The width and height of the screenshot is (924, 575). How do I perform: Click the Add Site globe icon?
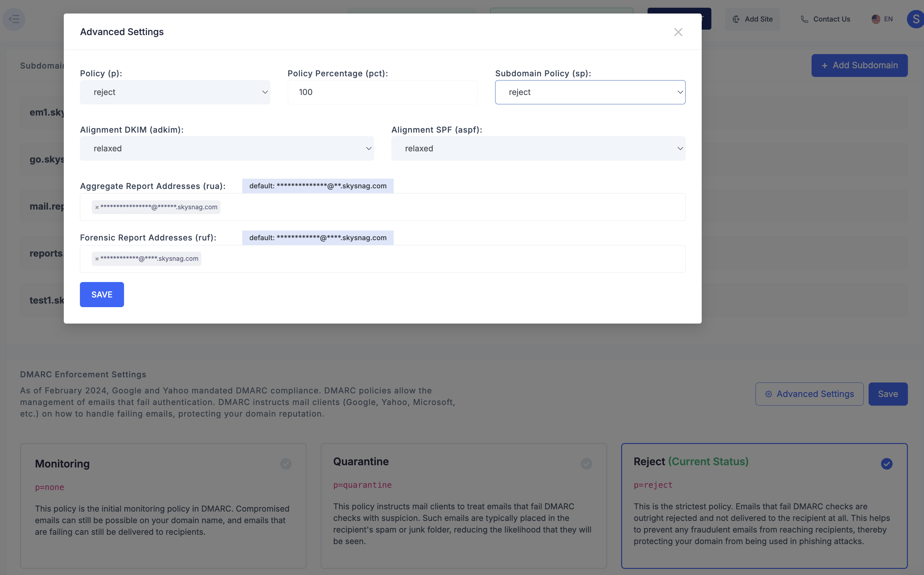[x=736, y=19]
